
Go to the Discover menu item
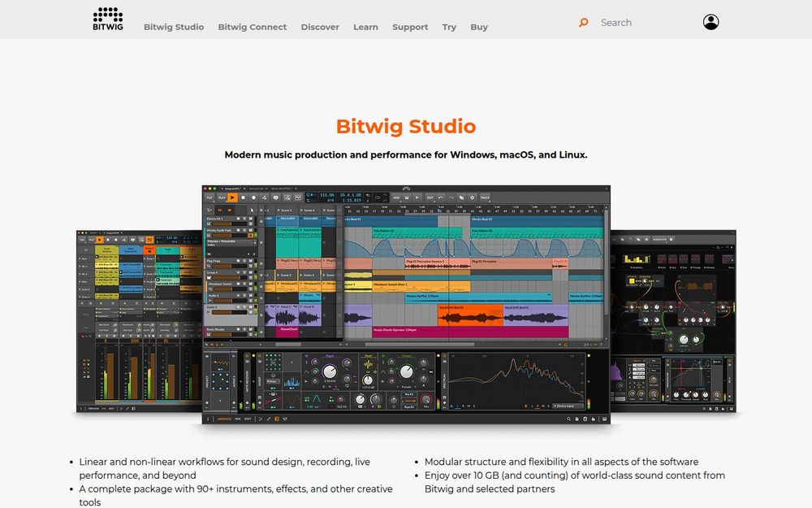320,27
